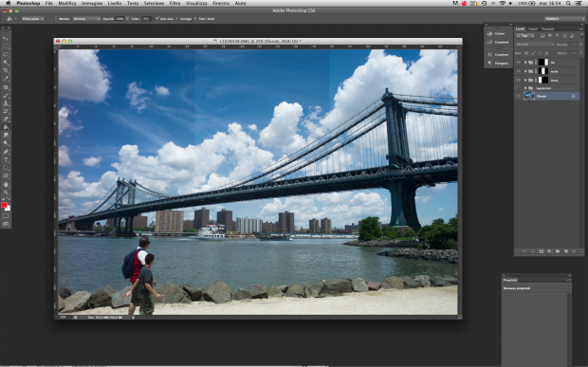Show the hidden regolazioni group layer
Viewport: 588px width, 367px height.
click(x=519, y=88)
